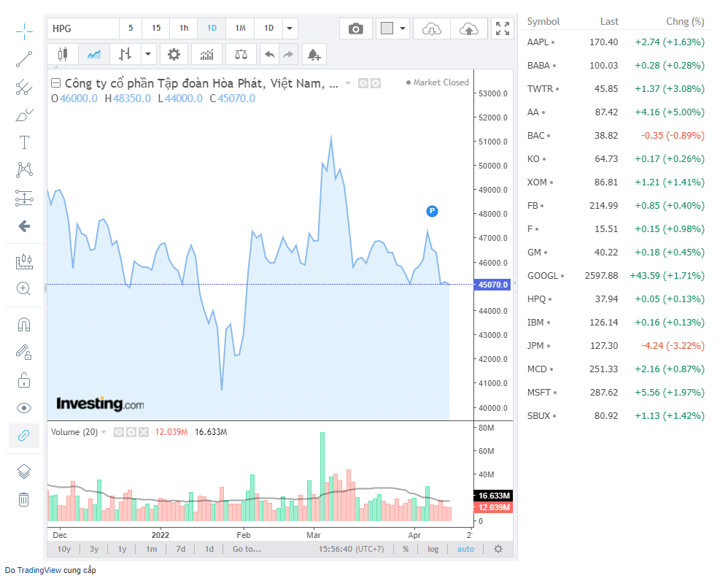The image size is (728, 581).
Task: Set the range to 3y
Action: coord(94,549)
